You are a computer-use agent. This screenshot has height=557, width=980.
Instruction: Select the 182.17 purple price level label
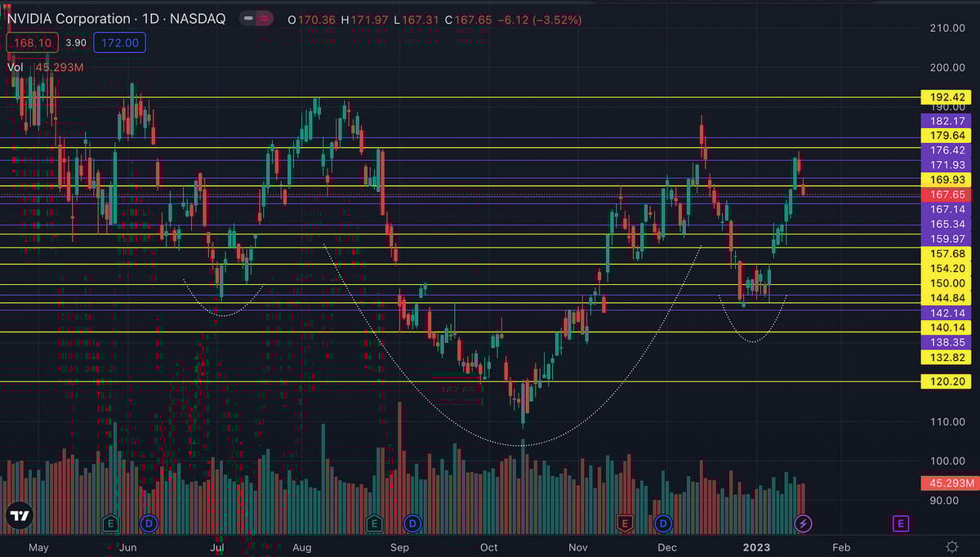tap(947, 121)
